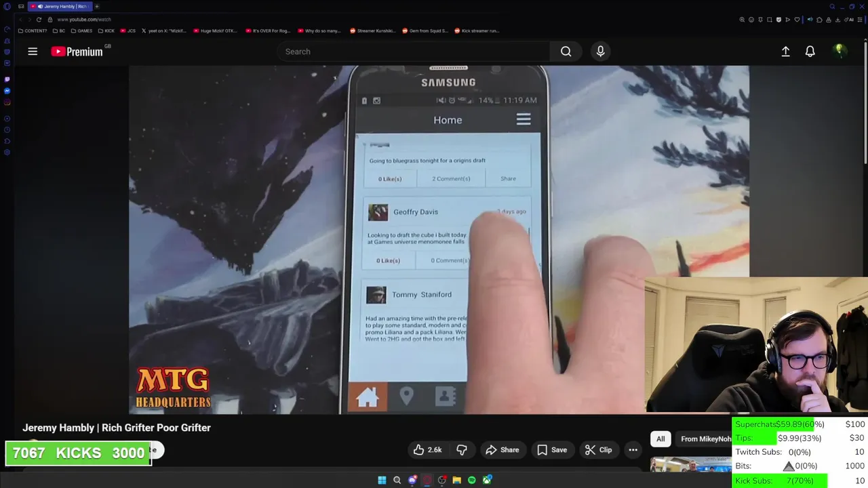Image resolution: width=868 pixels, height=488 pixels.
Task: Select the From MikeyNoh filter chip
Action: click(x=705, y=439)
